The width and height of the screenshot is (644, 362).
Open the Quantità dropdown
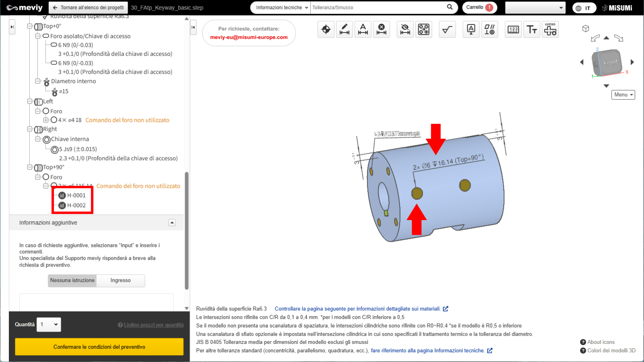[x=49, y=325]
